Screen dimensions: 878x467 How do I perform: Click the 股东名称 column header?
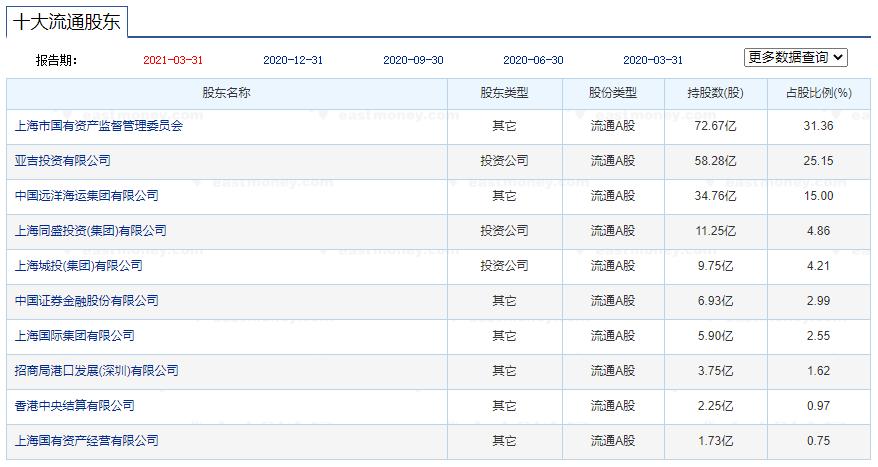[x=226, y=93]
